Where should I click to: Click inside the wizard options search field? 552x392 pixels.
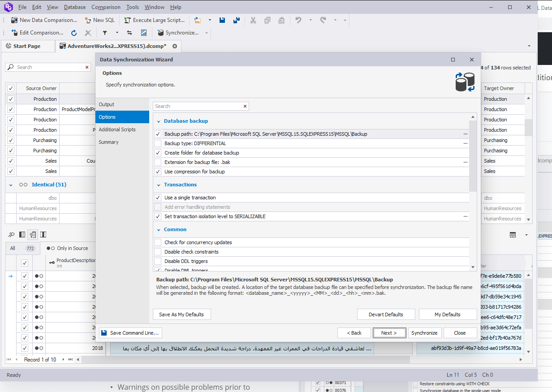point(197,106)
